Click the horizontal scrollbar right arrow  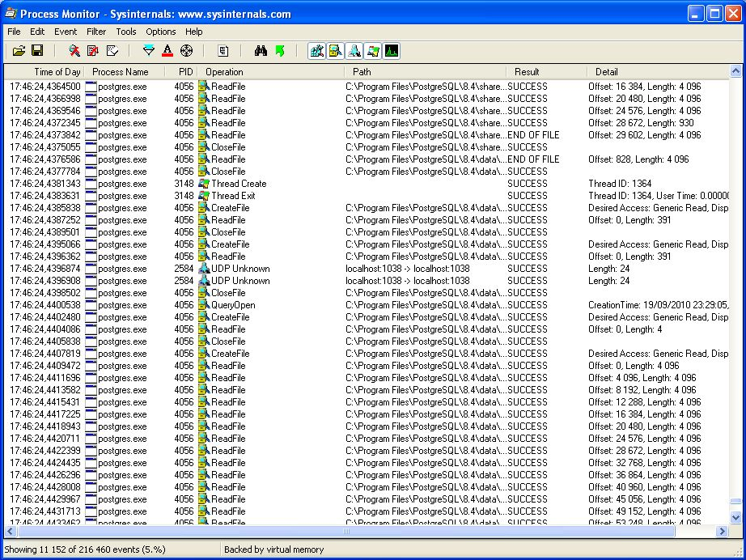coord(723,531)
